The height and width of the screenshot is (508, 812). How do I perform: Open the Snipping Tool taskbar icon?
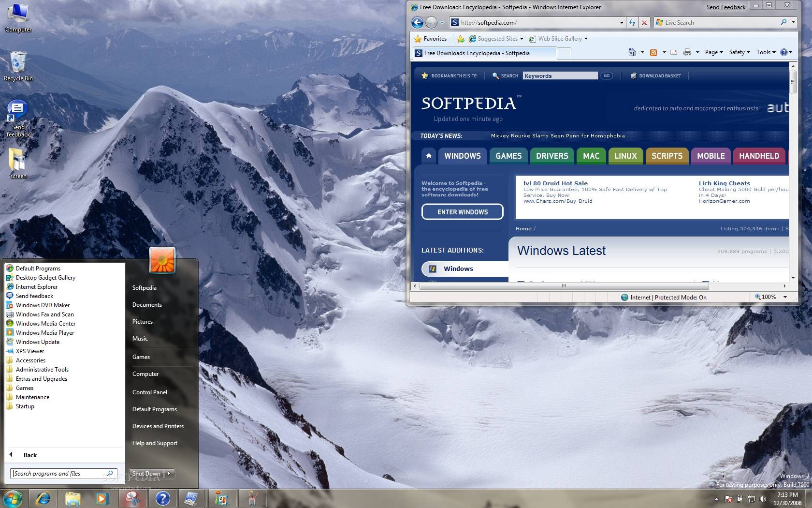click(132, 498)
